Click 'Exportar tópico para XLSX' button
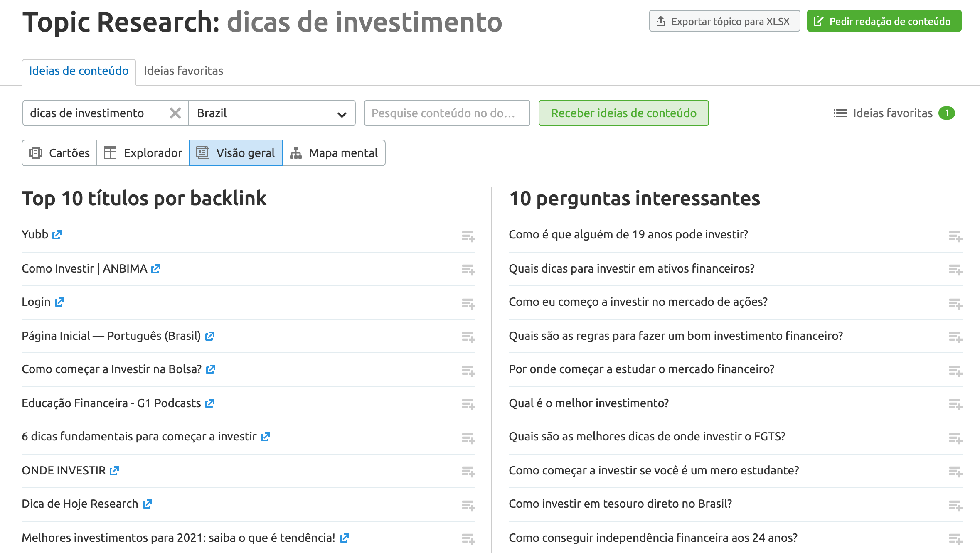This screenshot has width=980, height=553. (724, 21)
